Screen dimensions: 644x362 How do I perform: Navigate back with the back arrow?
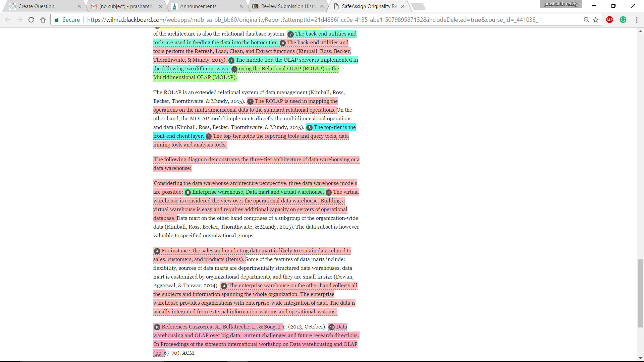point(8,20)
